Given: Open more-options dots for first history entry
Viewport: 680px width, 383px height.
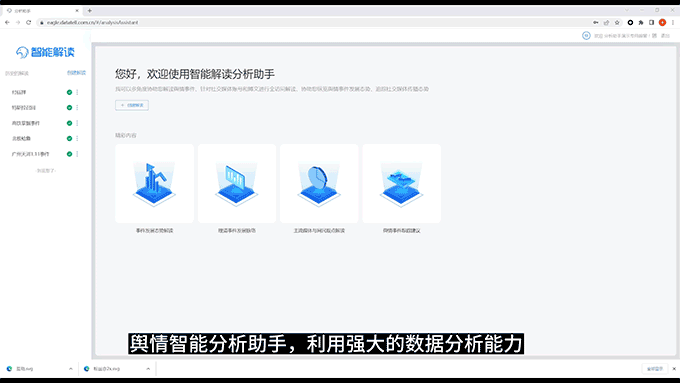Looking at the screenshot, I should click(x=77, y=92).
